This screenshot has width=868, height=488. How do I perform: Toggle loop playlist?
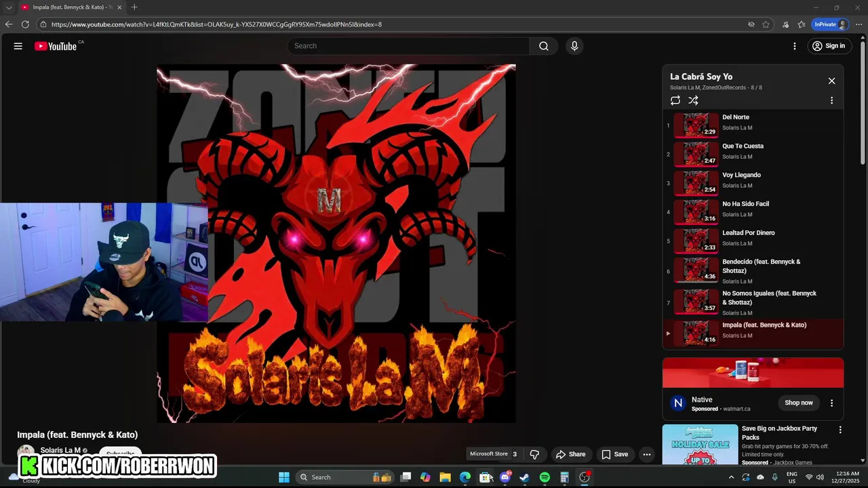675,100
